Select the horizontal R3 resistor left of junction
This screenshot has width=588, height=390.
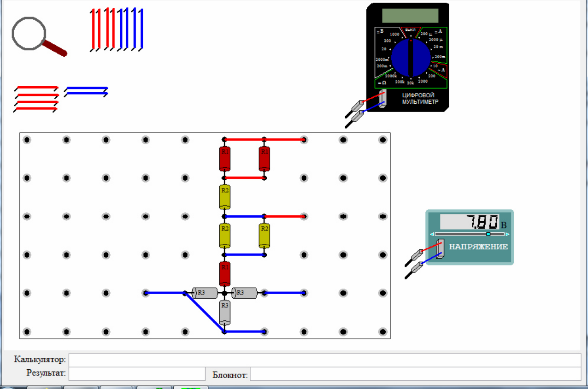[x=205, y=293]
